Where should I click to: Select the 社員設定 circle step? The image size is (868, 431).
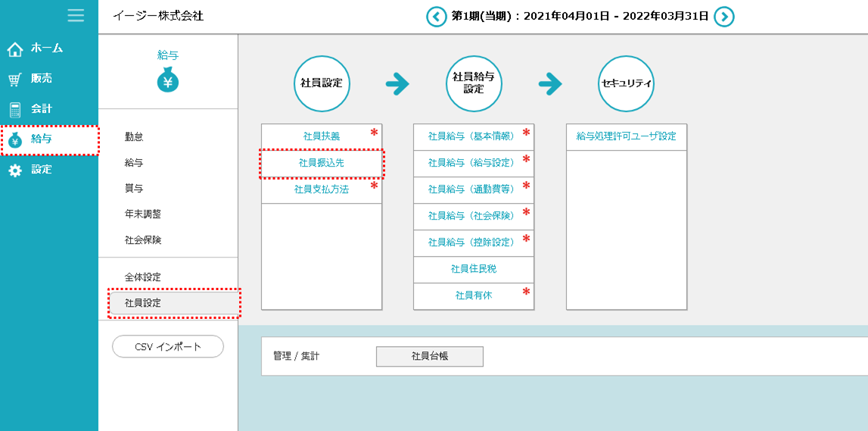pos(322,83)
